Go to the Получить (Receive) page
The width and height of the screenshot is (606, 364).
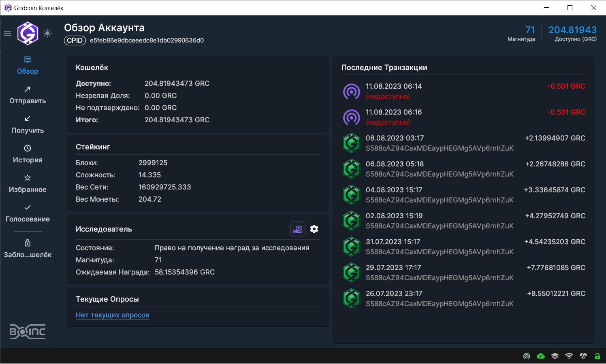[x=28, y=125]
